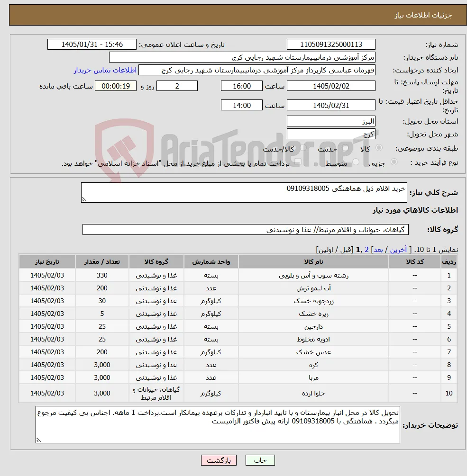Click the گروه کالا goods group field
Screen dimensions: 467x476
coord(246,230)
